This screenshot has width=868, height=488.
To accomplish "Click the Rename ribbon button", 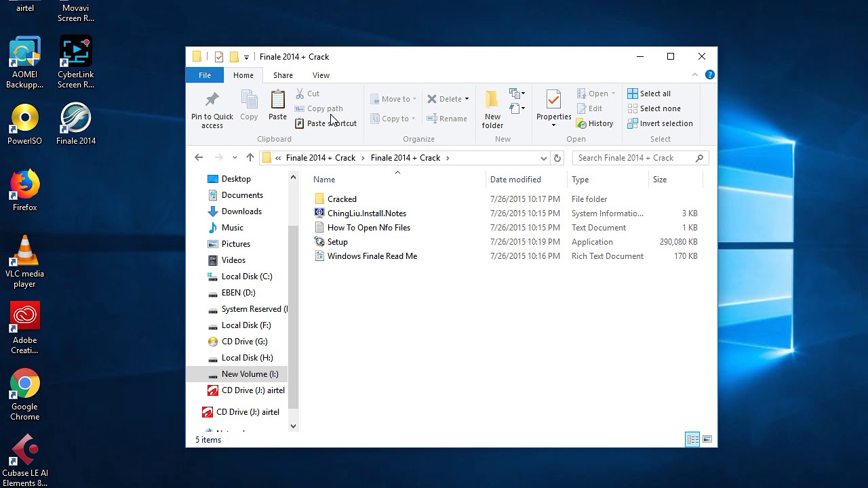I will 447,119.
